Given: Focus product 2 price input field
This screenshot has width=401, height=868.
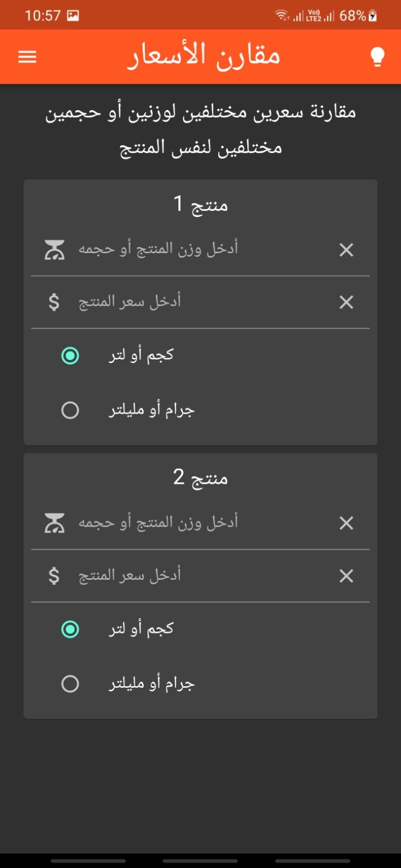Looking at the screenshot, I should (198, 576).
